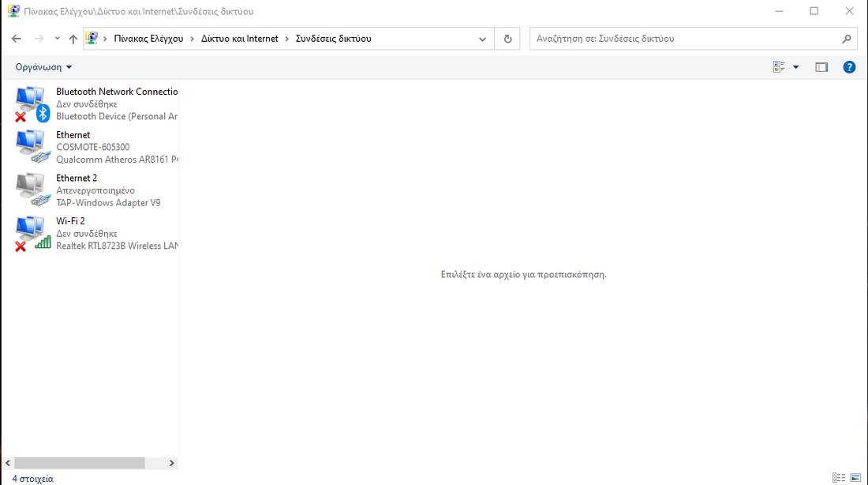Open recent locations dropdown arrow

(x=57, y=39)
